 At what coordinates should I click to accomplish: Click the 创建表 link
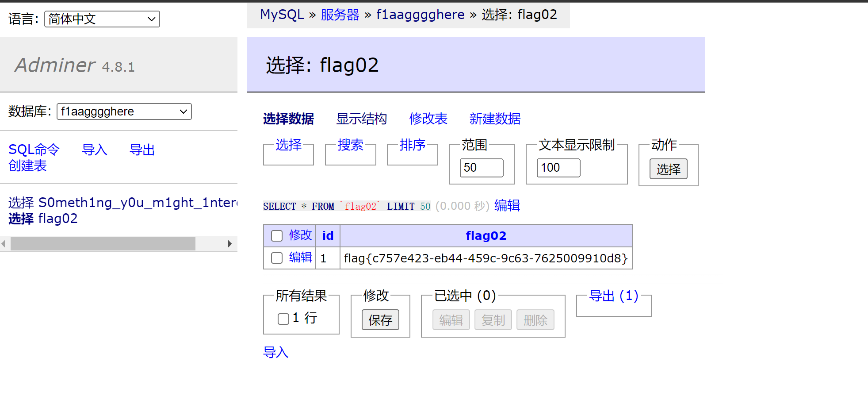pos(27,165)
